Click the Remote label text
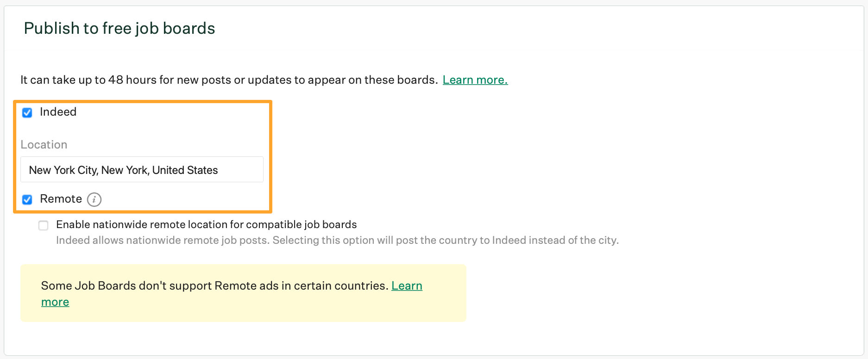Screen dimensions: 868x359 point(61,199)
